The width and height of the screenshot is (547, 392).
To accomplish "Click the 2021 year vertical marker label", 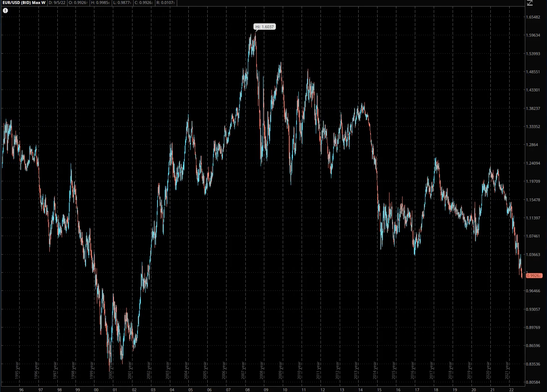I will [x=507, y=370].
